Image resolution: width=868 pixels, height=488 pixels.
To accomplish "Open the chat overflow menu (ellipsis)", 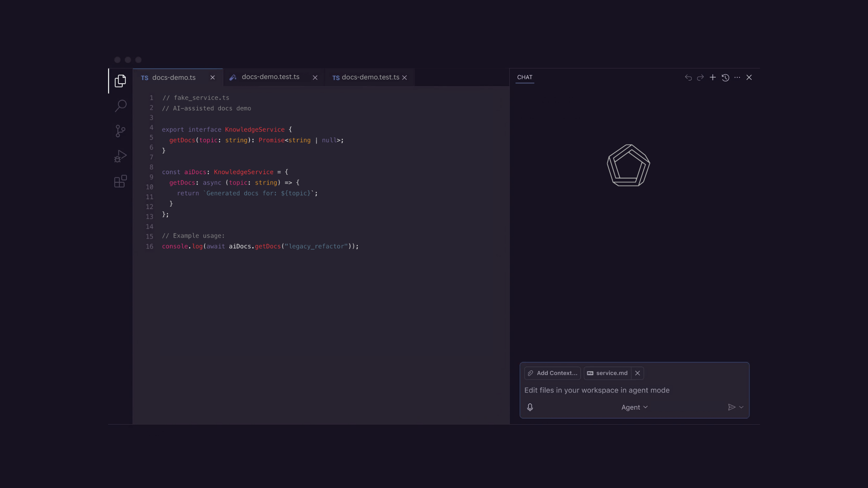I will click(x=737, y=77).
